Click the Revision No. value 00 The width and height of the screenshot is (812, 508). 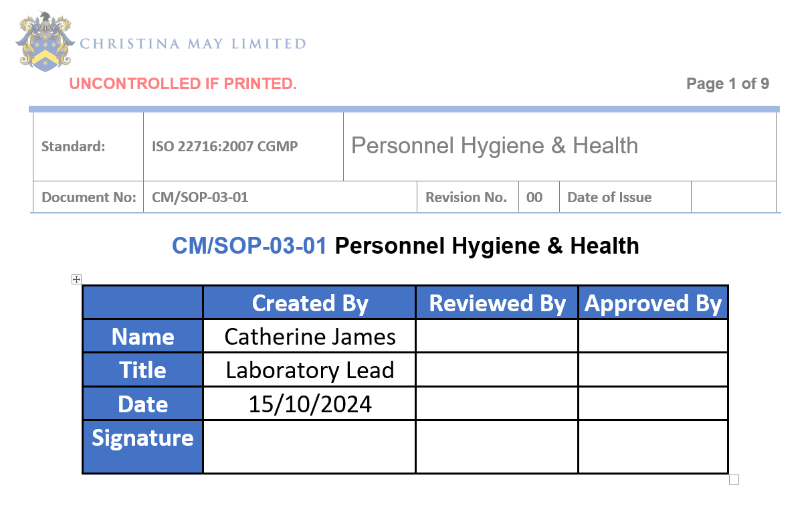coord(534,197)
